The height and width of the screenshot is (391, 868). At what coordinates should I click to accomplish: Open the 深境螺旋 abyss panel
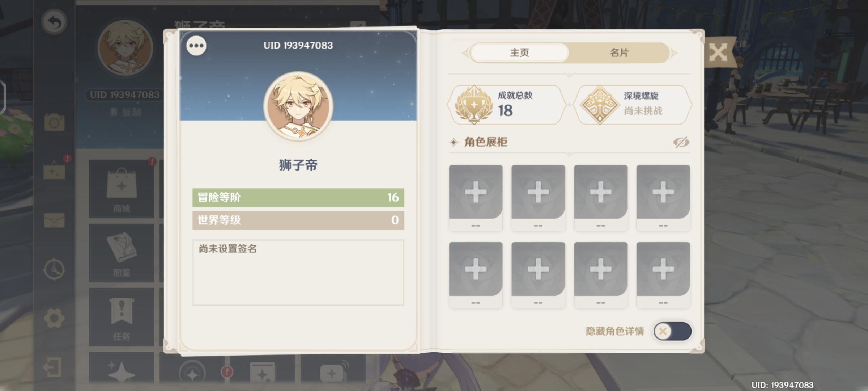click(x=633, y=105)
